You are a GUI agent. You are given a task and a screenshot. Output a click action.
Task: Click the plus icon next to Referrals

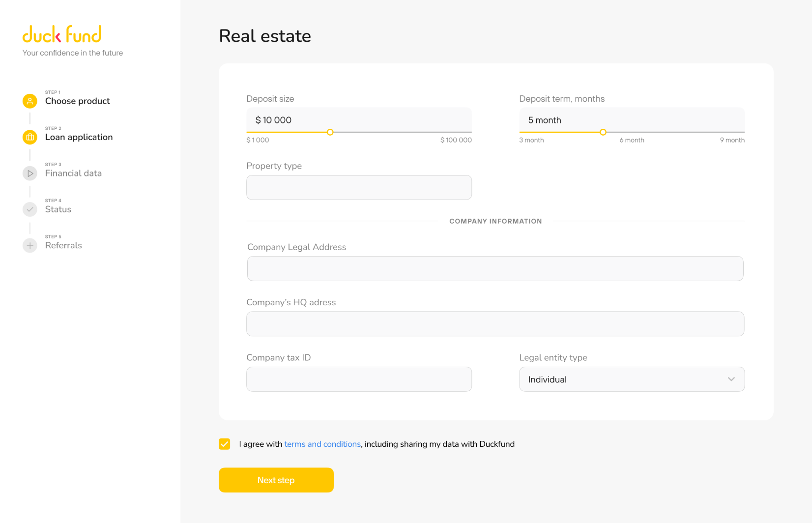(x=30, y=245)
